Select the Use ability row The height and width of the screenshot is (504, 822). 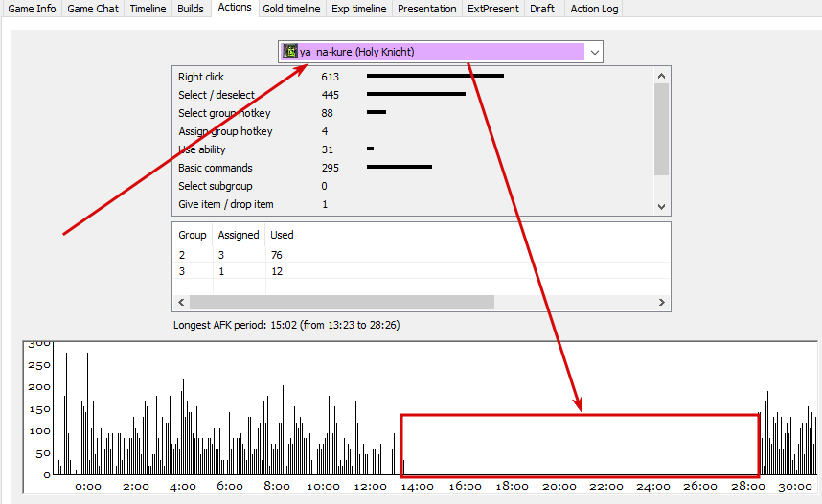pyautogui.click(x=414, y=149)
